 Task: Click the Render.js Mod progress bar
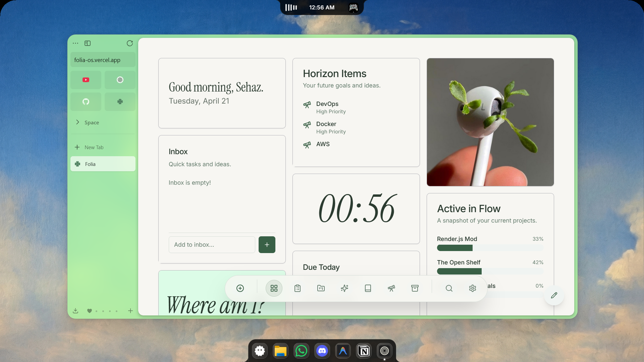(490, 248)
